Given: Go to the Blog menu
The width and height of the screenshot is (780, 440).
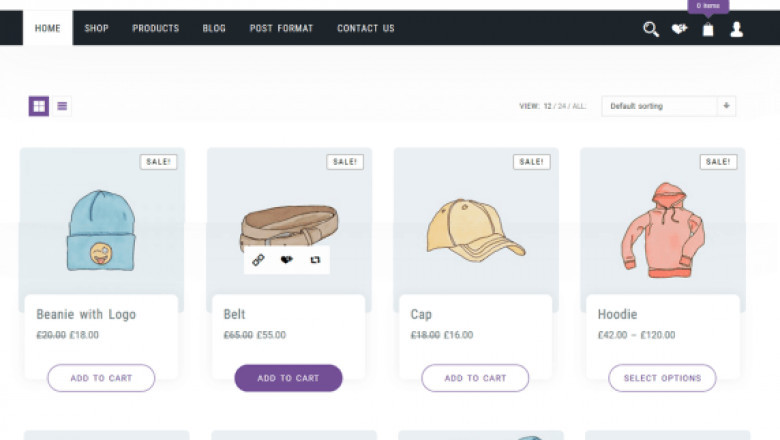Looking at the screenshot, I should (214, 28).
